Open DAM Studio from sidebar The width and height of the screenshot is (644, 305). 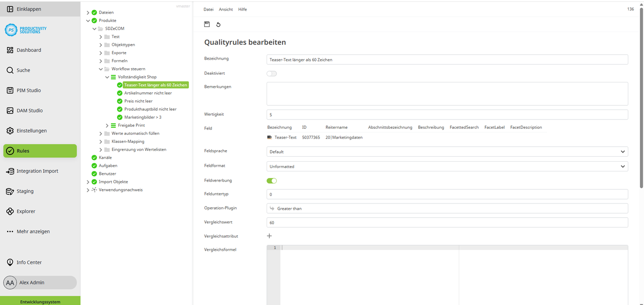[29, 110]
